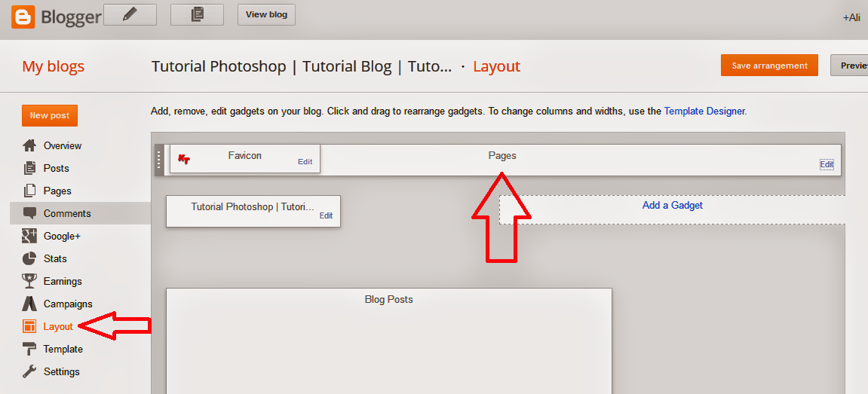Screen dimensions: 868x394
Task: Edit the Pages gadget
Action: pyautogui.click(x=827, y=164)
